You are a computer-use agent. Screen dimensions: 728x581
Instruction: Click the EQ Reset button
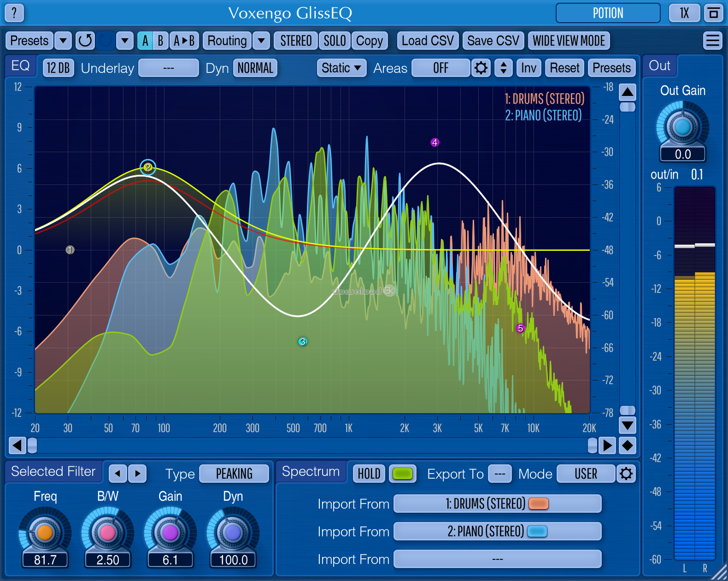pyautogui.click(x=564, y=68)
